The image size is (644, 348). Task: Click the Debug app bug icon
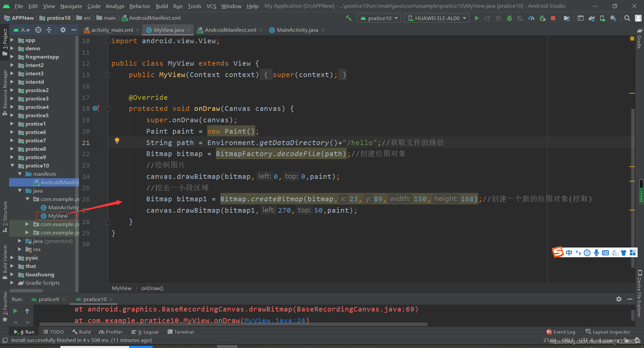click(509, 18)
